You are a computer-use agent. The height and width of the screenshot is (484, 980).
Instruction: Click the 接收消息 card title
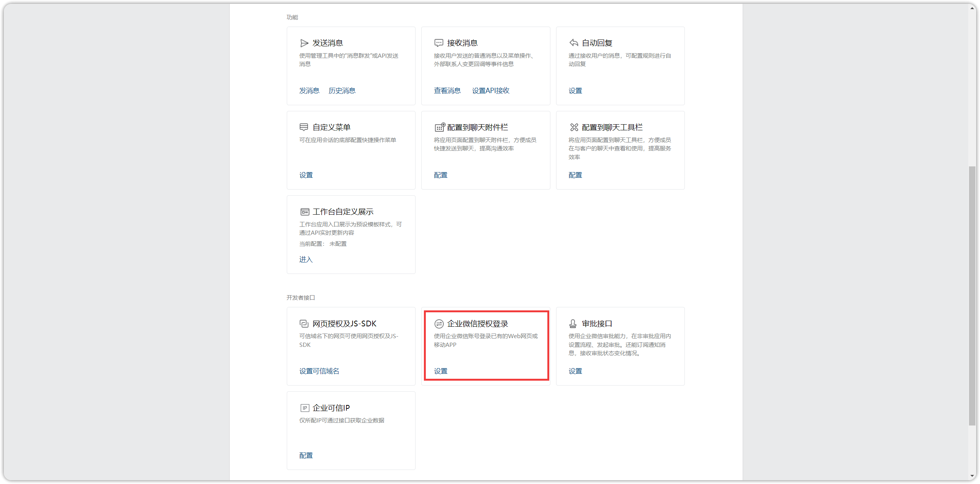tap(462, 43)
